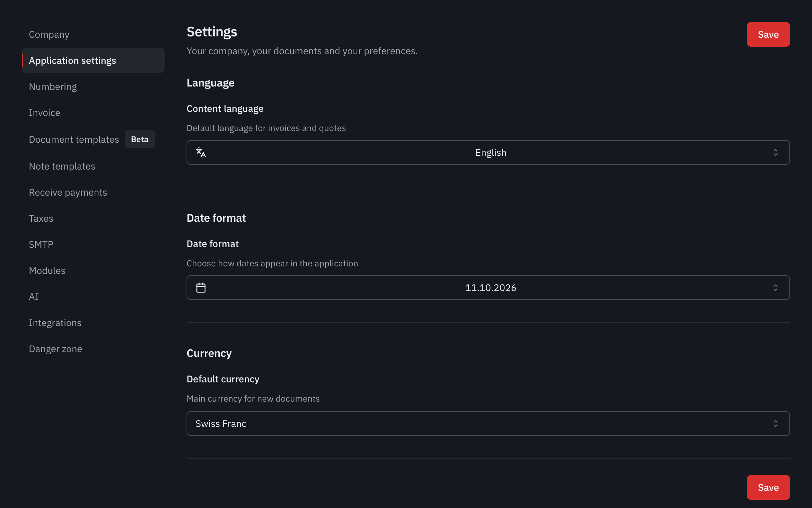Click the translate icon in Content language field
Image resolution: width=812 pixels, height=508 pixels.
pos(201,152)
